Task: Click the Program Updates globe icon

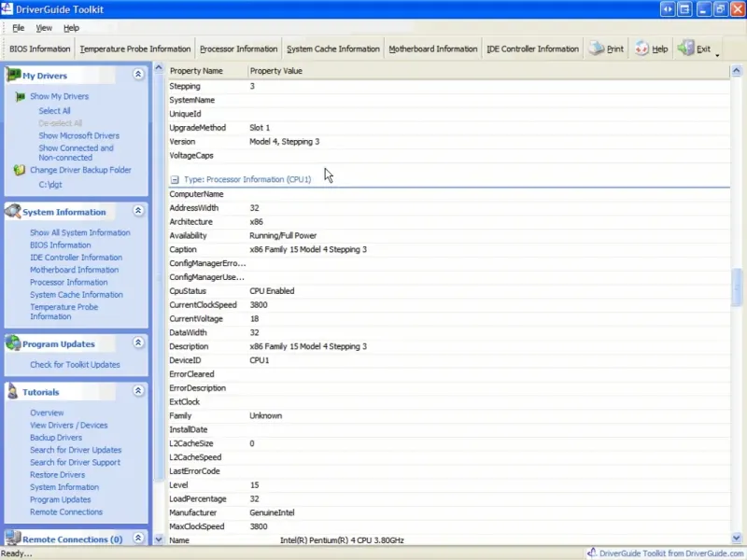Action: click(13, 343)
